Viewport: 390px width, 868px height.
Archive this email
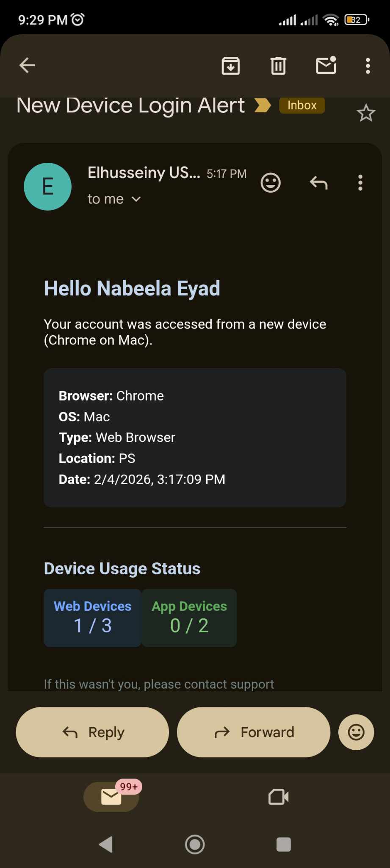[x=231, y=66]
